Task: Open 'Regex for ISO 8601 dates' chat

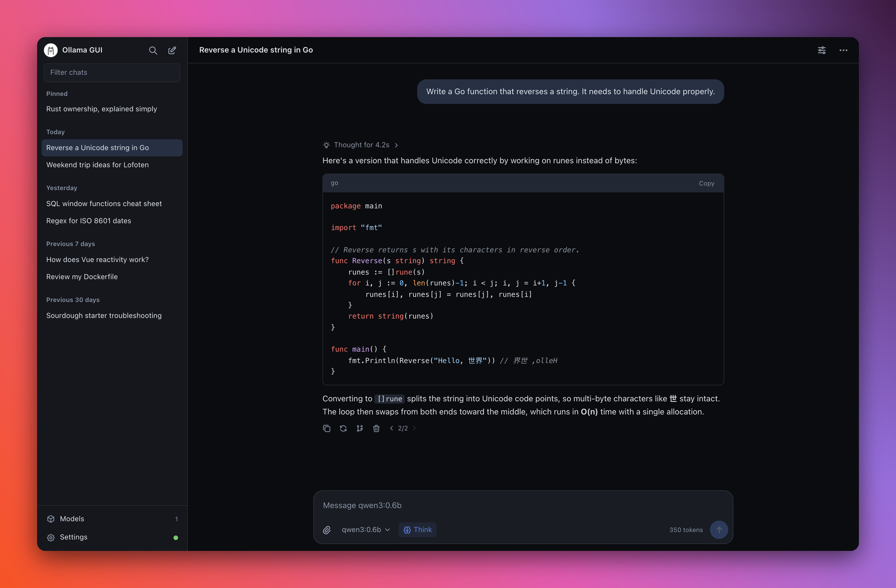Action: (112, 221)
